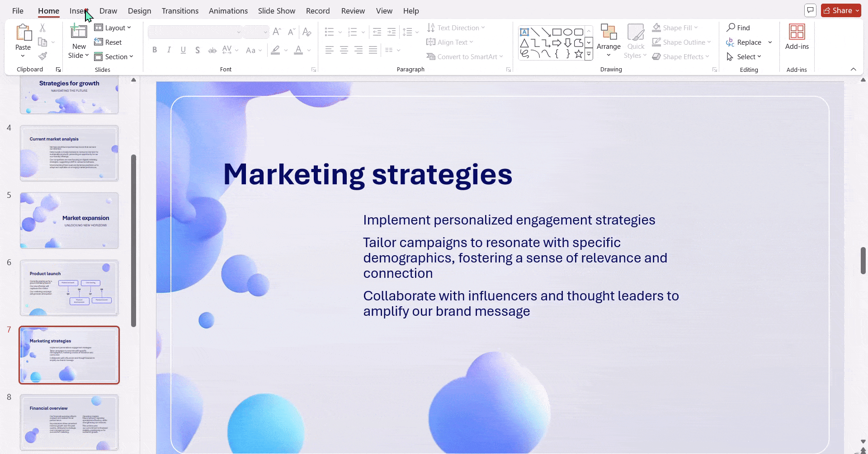Open the font color swatch
868x454 pixels.
(298, 50)
